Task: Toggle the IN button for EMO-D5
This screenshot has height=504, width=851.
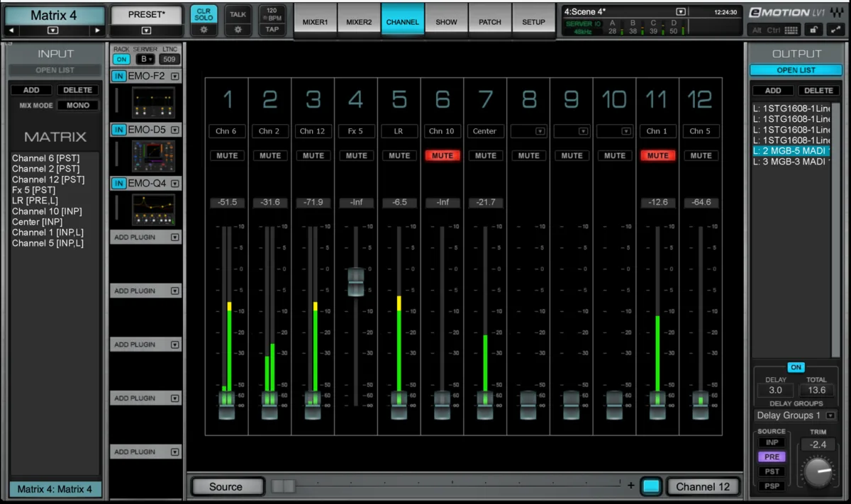Action: point(118,130)
